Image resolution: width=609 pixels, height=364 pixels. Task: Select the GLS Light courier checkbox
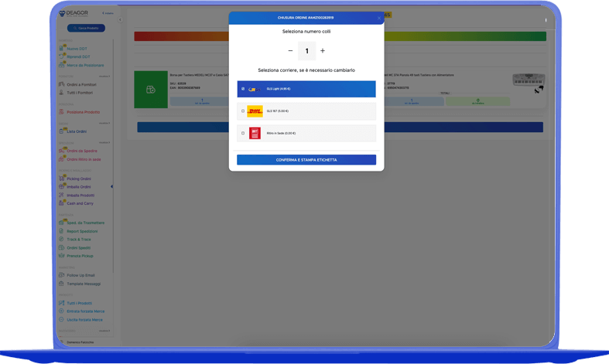coord(243,89)
